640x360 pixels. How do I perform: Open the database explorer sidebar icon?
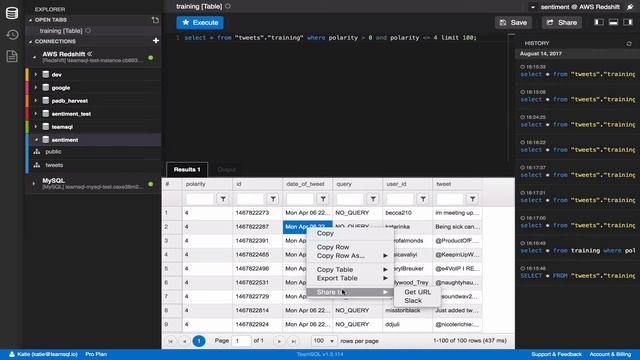click(x=12, y=13)
